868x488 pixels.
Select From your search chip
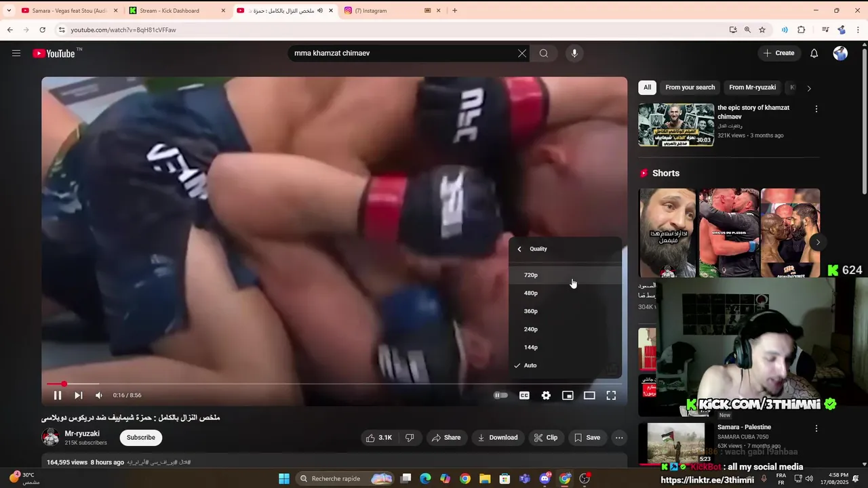(690, 87)
